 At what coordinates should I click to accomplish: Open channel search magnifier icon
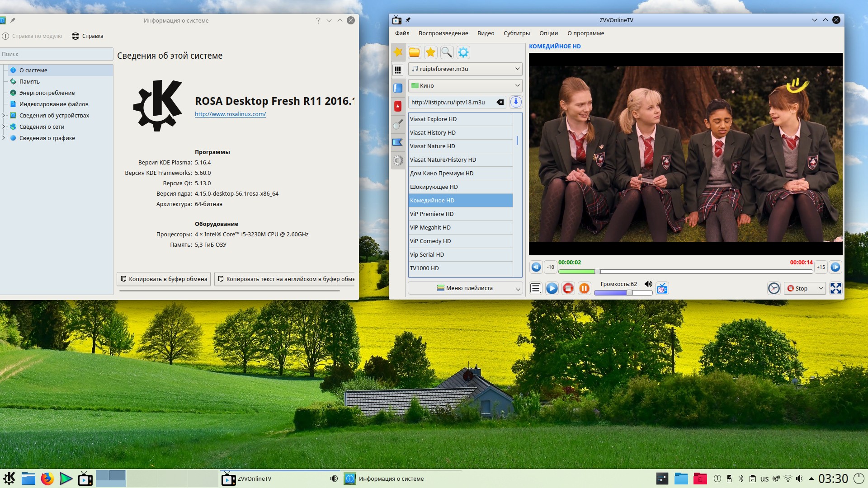pos(447,52)
